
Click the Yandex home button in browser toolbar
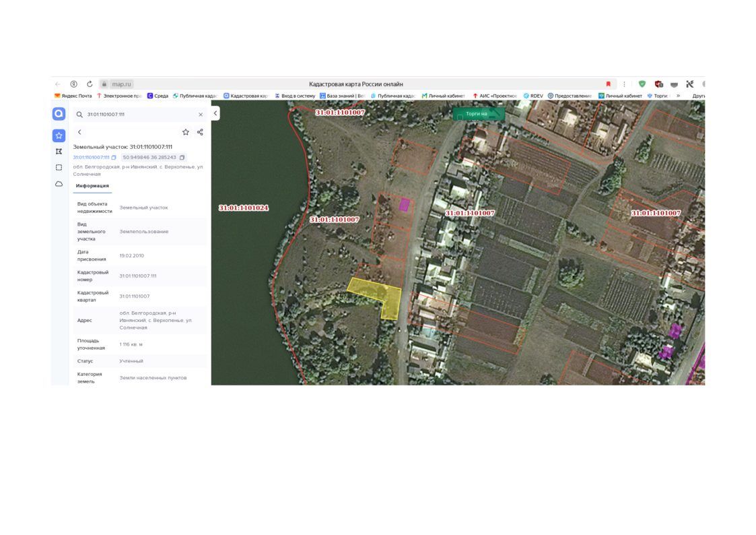click(x=74, y=84)
